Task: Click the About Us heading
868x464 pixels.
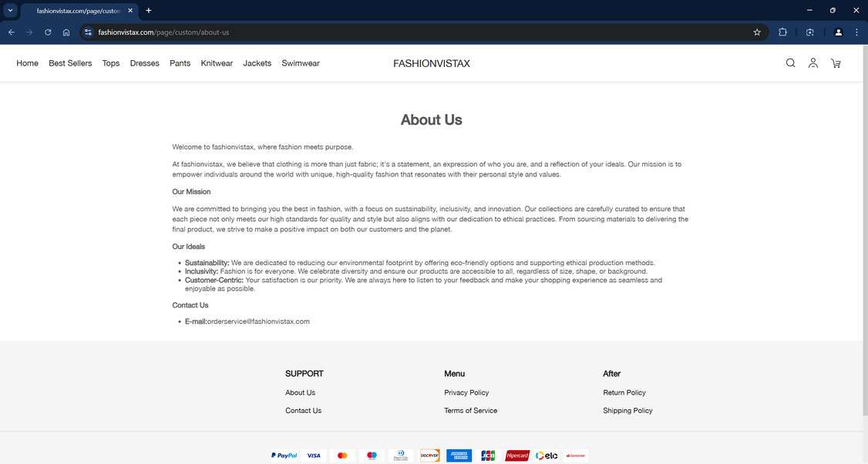Action: tap(431, 119)
